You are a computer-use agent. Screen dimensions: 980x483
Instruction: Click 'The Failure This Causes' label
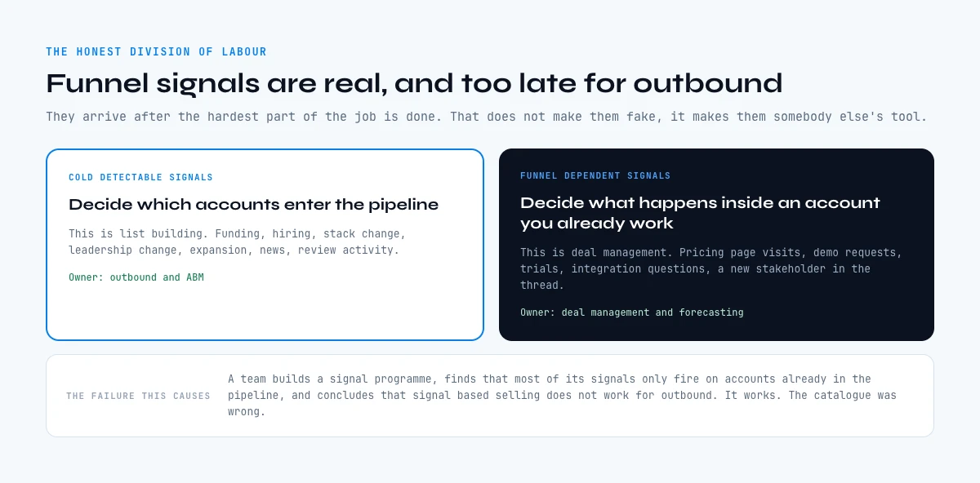coord(138,396)
